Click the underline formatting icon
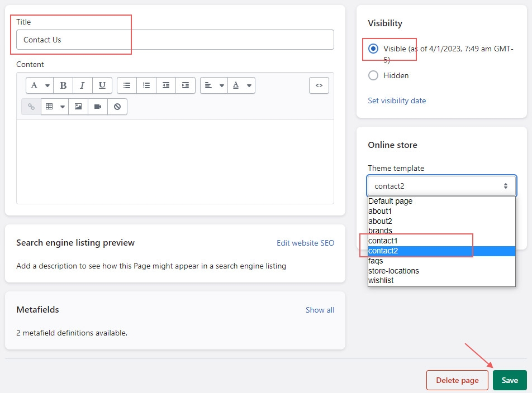Screen dimensions: 532x393 pos(102,85)
